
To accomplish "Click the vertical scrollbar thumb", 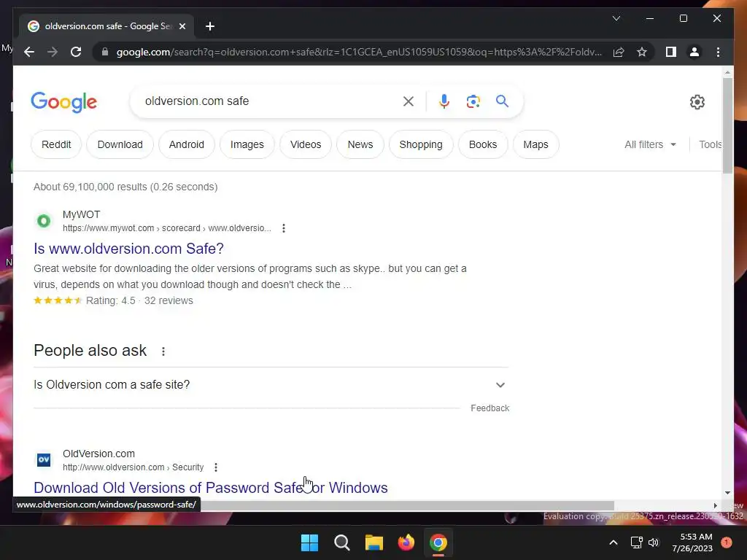I will [x=727, y=125].
